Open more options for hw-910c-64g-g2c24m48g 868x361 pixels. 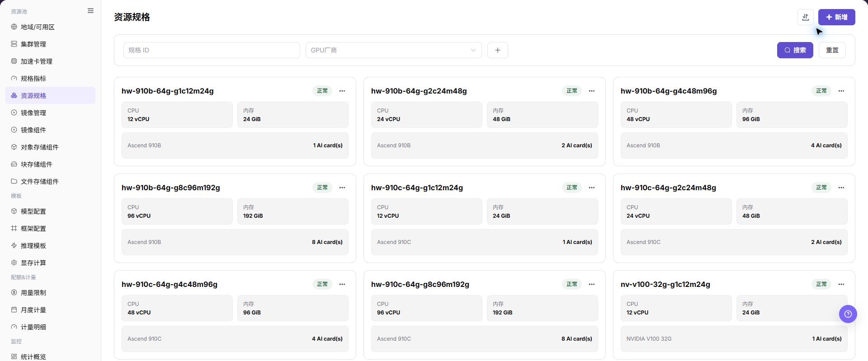click(841, 188)
